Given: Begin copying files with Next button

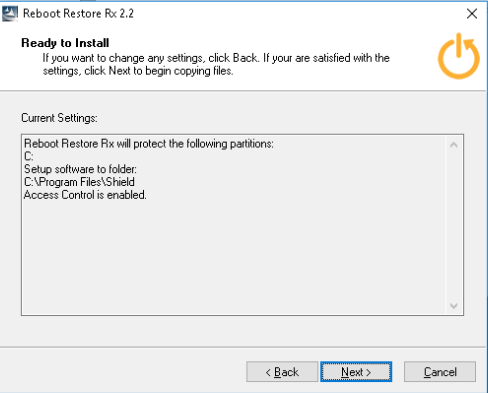Looking at the screenshot, I should pos(356,372).
